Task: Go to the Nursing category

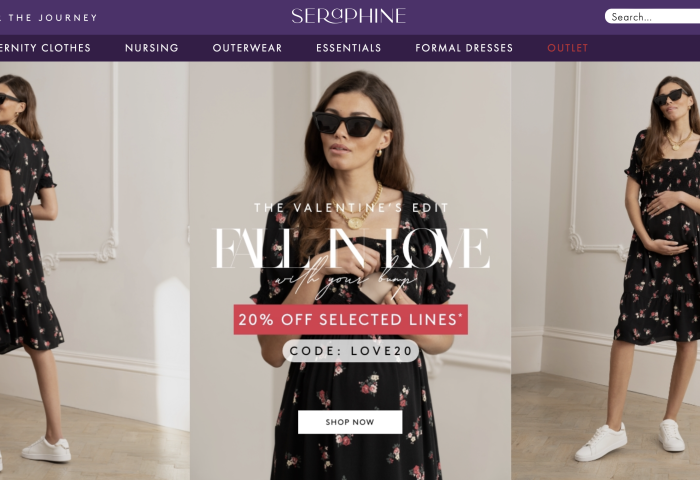Action: [152, 48]
